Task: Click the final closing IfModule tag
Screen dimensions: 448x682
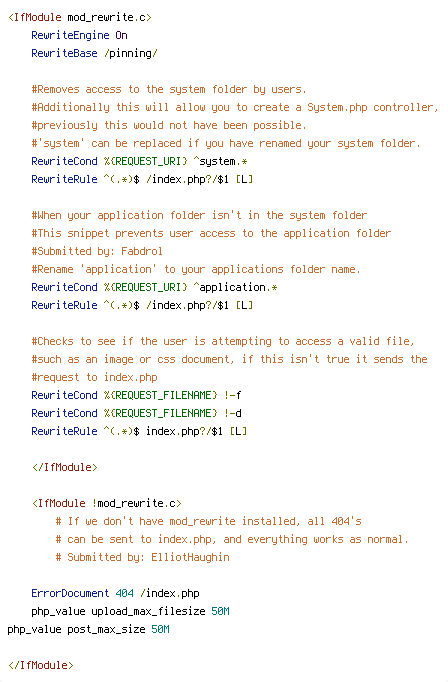Action: coord(41,665)
